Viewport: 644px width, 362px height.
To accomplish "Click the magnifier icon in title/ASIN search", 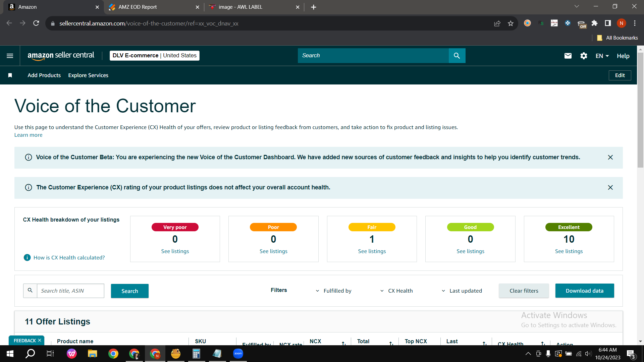I will pyautogui.click(x=30, y=291).
